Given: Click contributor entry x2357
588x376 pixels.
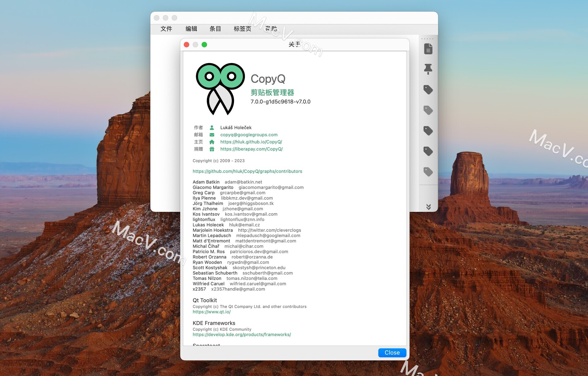Looking at the screenshot, I should click(x=199, y=289).
